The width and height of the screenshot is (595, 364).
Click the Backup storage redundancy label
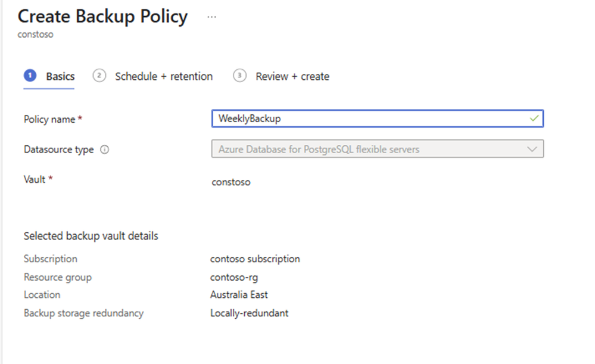tap(84, 313)
